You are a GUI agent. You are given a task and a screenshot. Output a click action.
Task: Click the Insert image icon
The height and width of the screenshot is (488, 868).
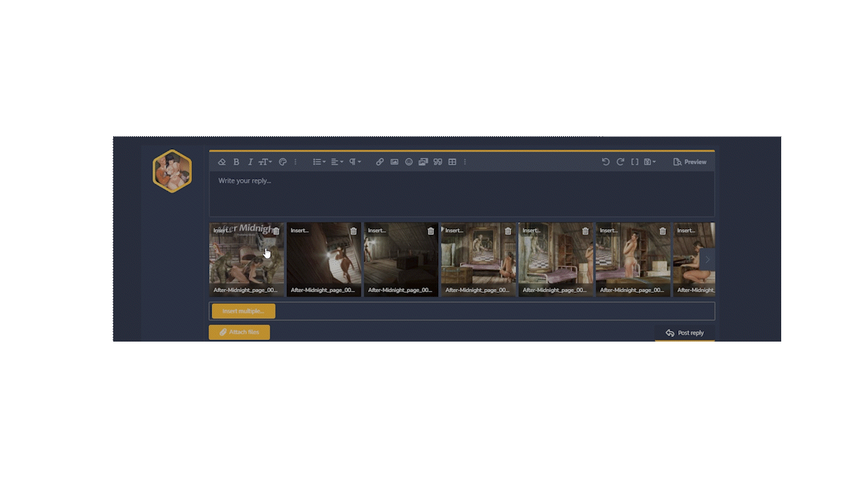point(394,162)
